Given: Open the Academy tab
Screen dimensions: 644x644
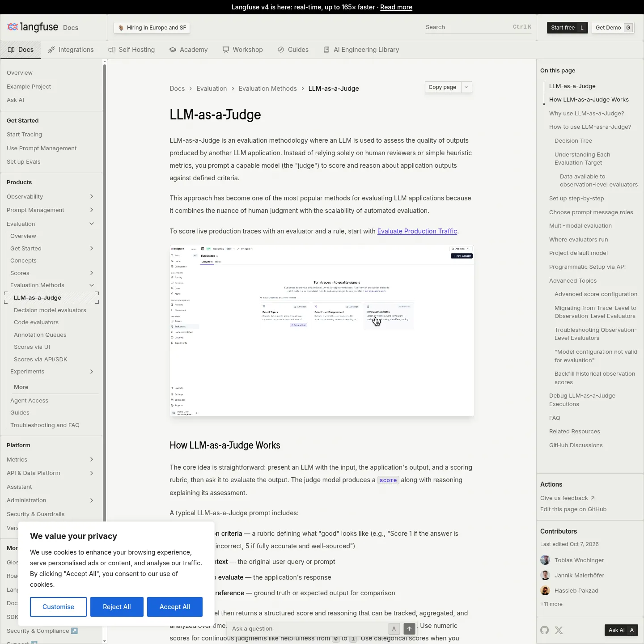Looking at the screenshot, I should click(x=188, y=50).
